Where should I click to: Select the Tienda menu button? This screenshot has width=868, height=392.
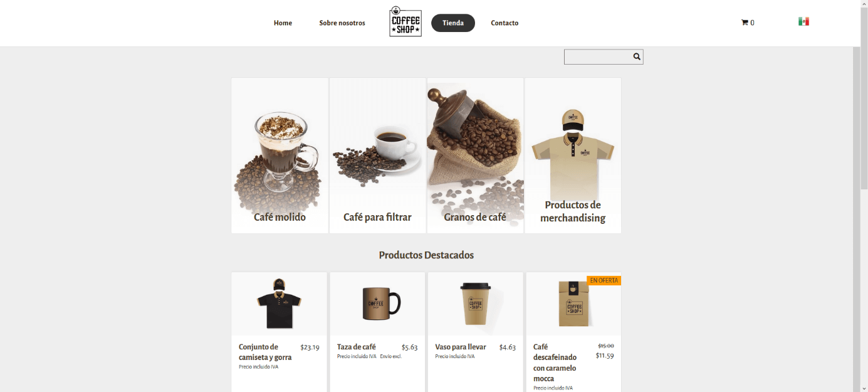click(x=453, y=23)
